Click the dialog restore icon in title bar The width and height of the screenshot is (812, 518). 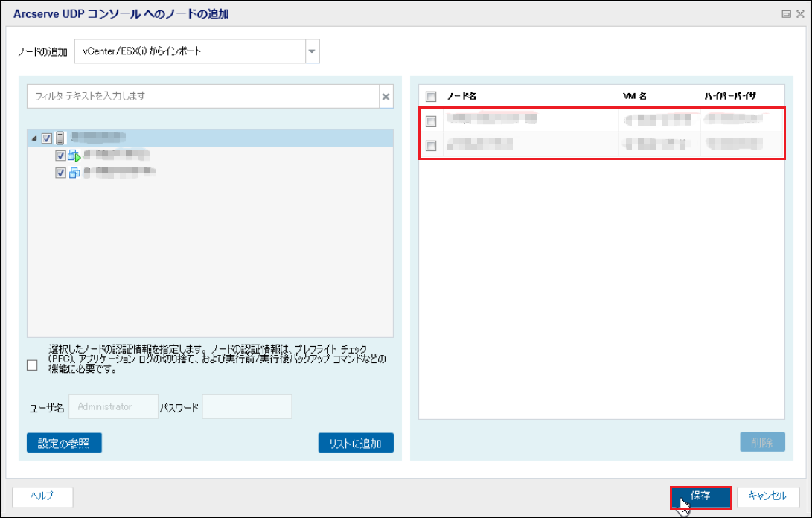pyautogui.click(x=786, y=14)
